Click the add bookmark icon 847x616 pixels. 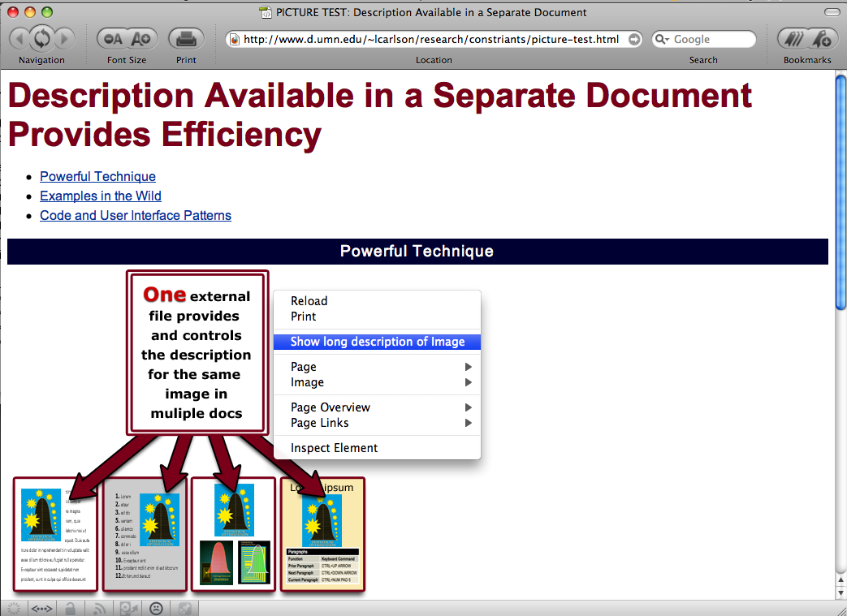[821, 38]
